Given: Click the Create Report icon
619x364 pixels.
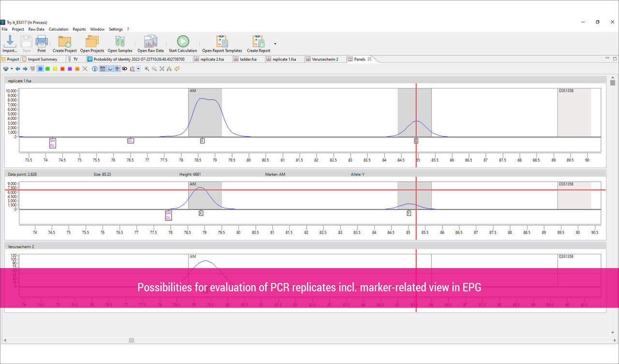Looking at the screenshot, I should point(258,41).
